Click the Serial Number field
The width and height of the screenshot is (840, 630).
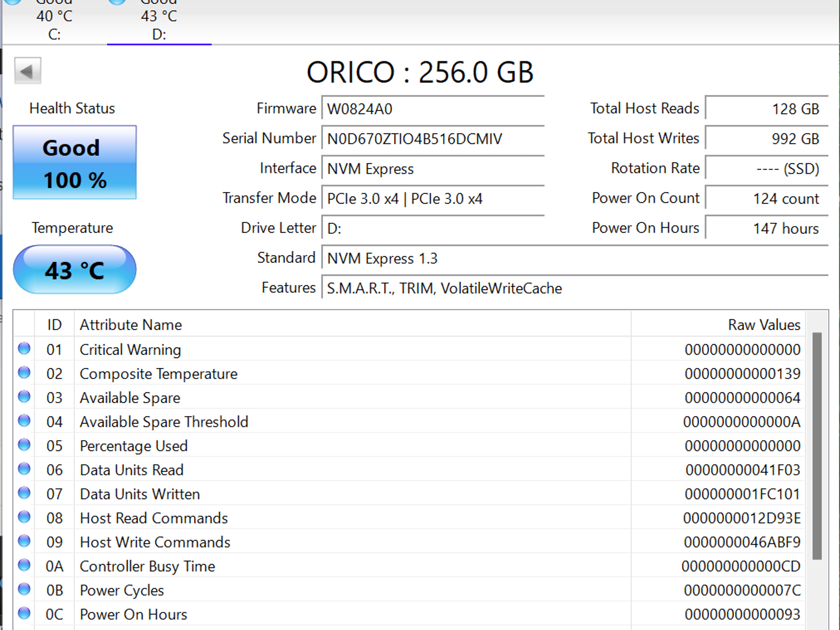433,139
